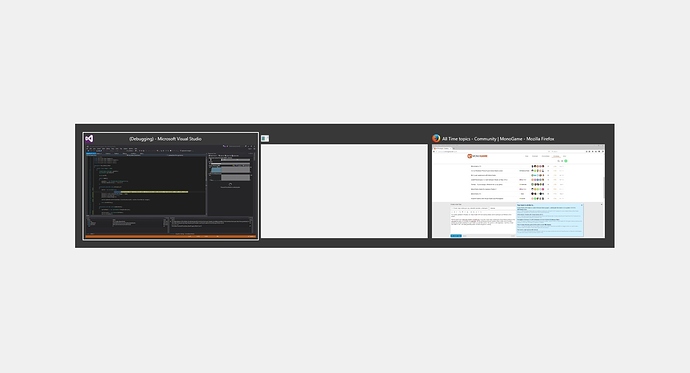Click the topic title field in the composer
This screenshot has width=690, height=373.
(470, 208)
